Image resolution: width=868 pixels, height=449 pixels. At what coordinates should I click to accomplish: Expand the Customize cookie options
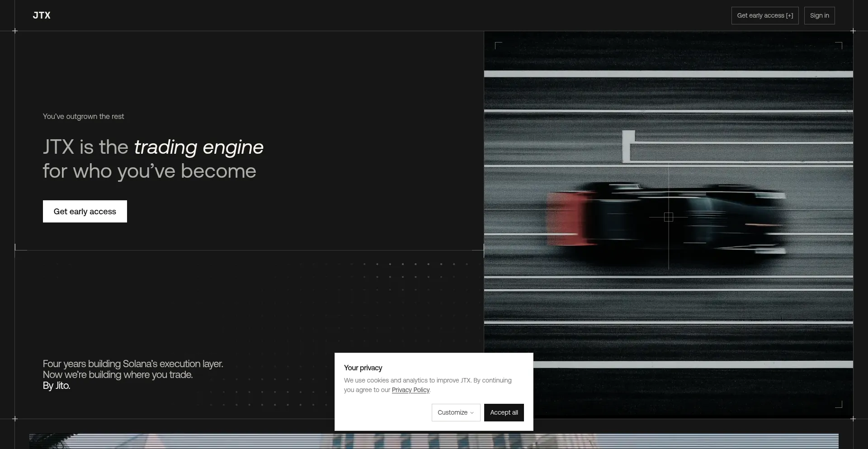point(456,412)
